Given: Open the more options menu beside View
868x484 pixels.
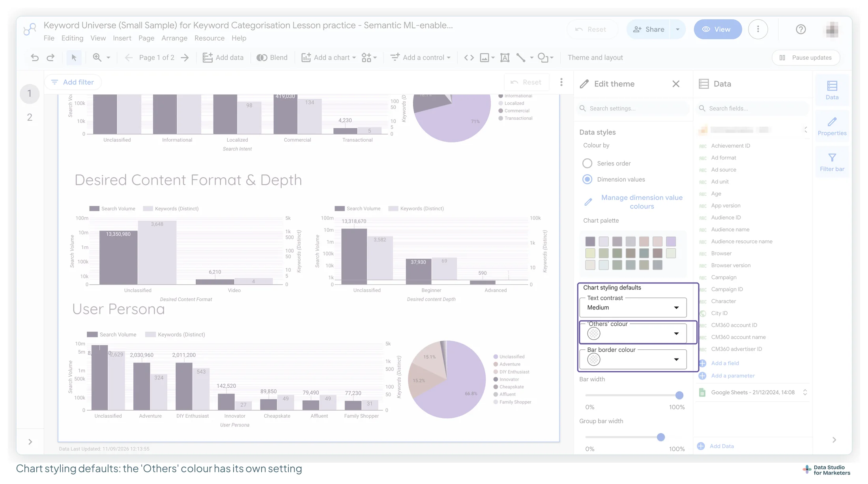Looking at the screenshot, I should coord(758,29).
